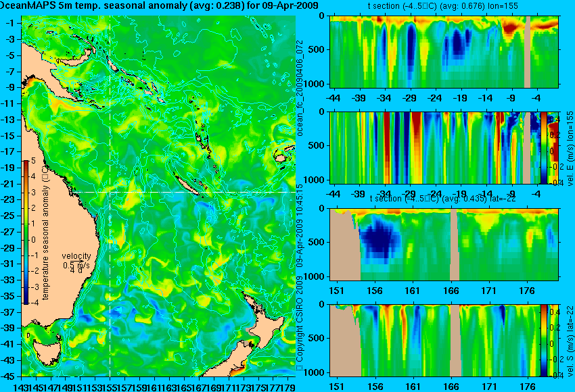Click the '0' value on the temperature color bar
575x392 pixels.
point(33,240)
